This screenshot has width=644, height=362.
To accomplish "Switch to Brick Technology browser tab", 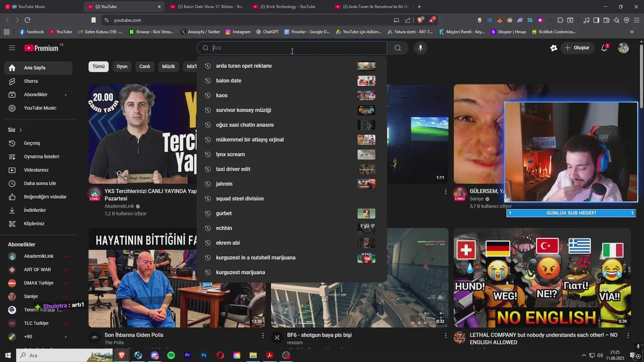I will pyautogui.click(x=288, y=7).
